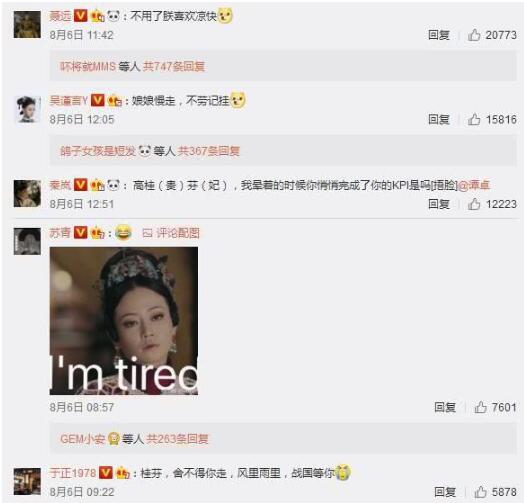Like the 'I'm tired' image comment

pos(480,407)
